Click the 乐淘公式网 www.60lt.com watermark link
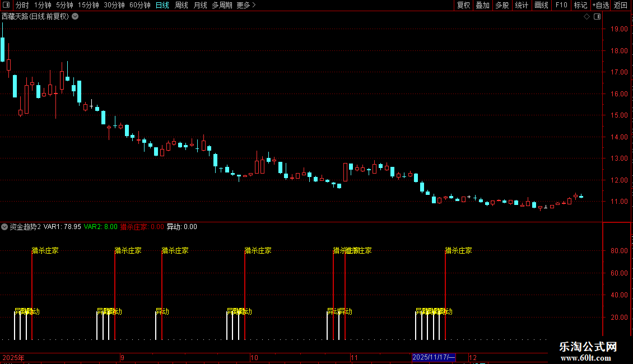Image resolution: width=633 pixels, height=364 pixels. (588, 351)
